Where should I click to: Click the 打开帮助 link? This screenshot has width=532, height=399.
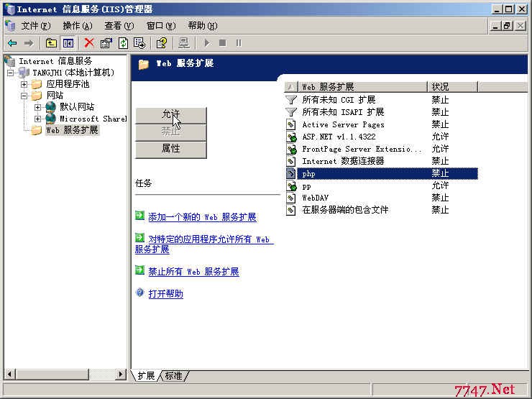pyautogui.click(x=165, y=293)
